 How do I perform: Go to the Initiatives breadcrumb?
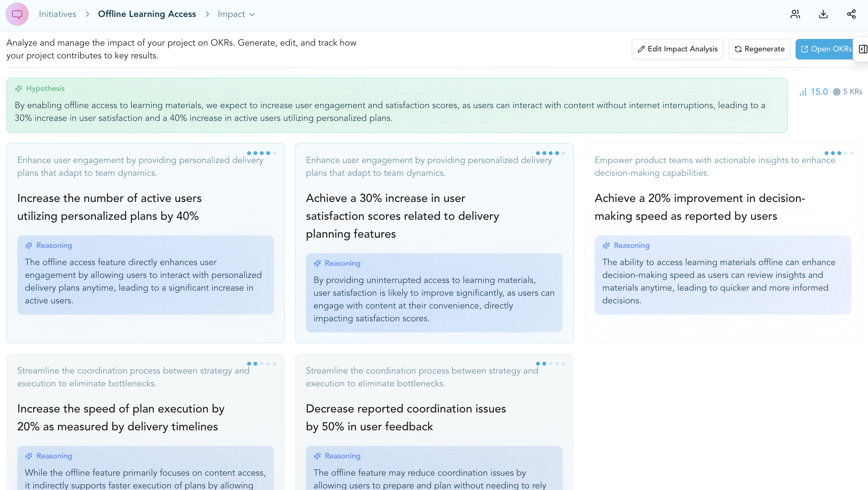tap(57, 14)
